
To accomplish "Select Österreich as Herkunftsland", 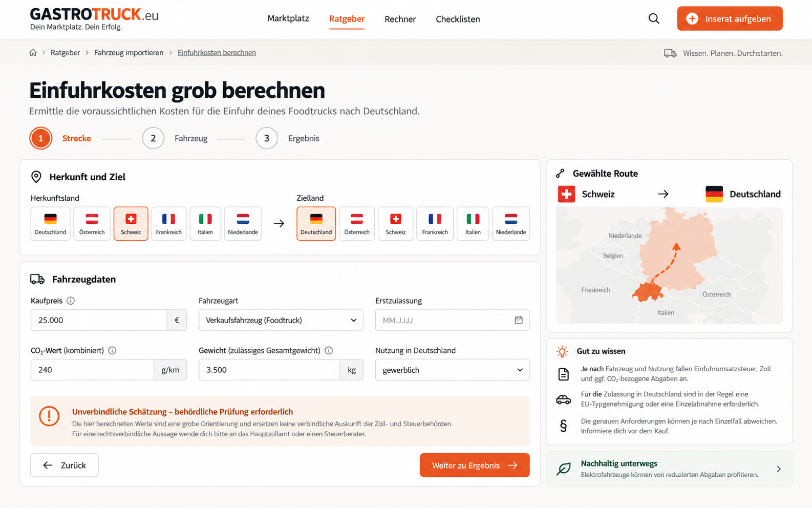I will pos(92,223).
